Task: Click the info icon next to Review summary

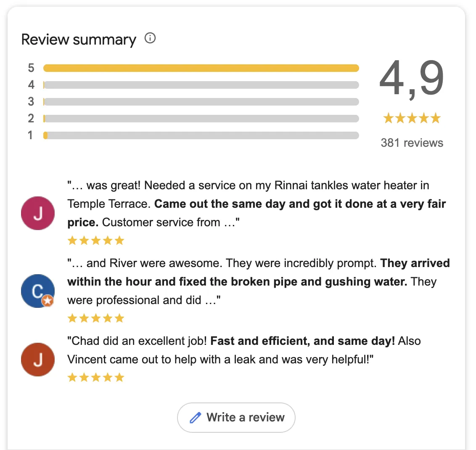Action: (x=150, y=38)
